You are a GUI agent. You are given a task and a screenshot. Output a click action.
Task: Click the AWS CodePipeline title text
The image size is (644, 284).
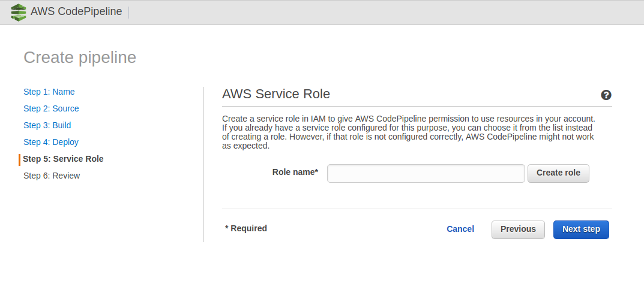(x=76, y=12)
